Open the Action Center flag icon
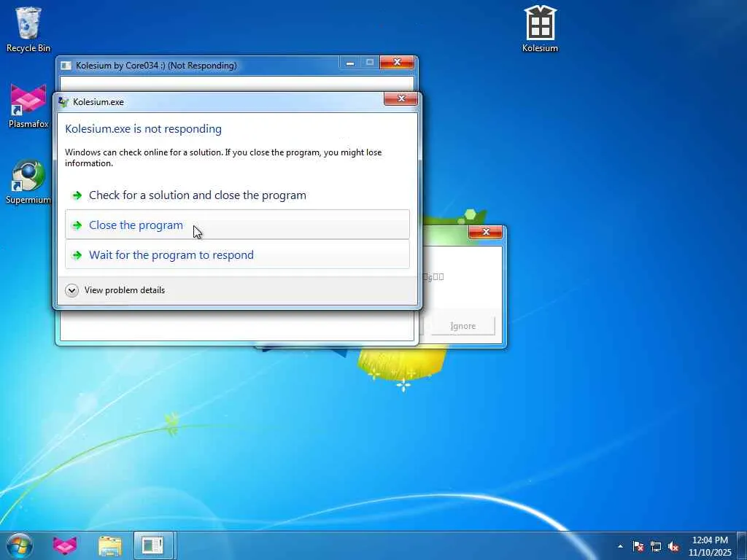747x560 pixels. click(x=638, y=546)
